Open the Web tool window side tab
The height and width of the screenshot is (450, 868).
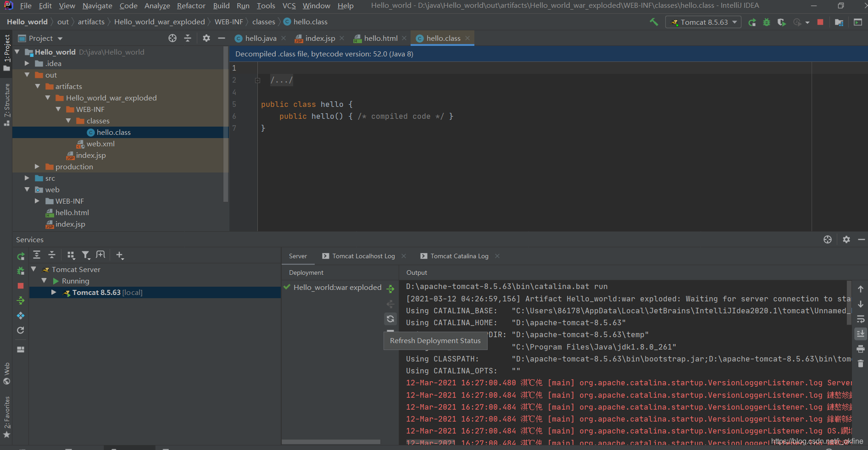click(6, 373)
